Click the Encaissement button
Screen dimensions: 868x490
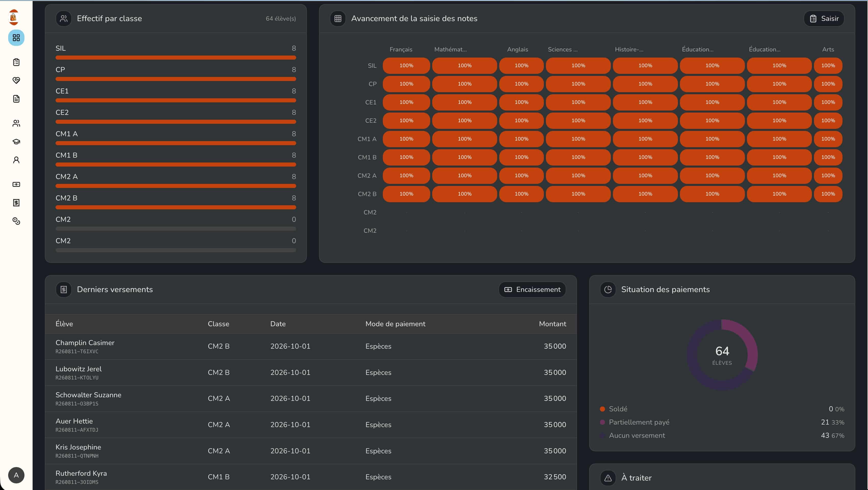coord(532,289)
